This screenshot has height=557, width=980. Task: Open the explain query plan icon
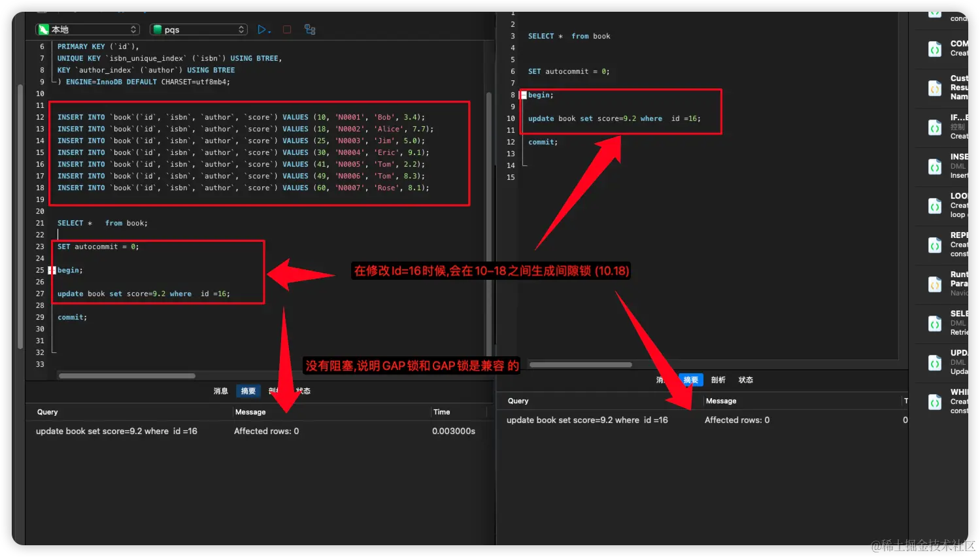(x=310, y=29)
